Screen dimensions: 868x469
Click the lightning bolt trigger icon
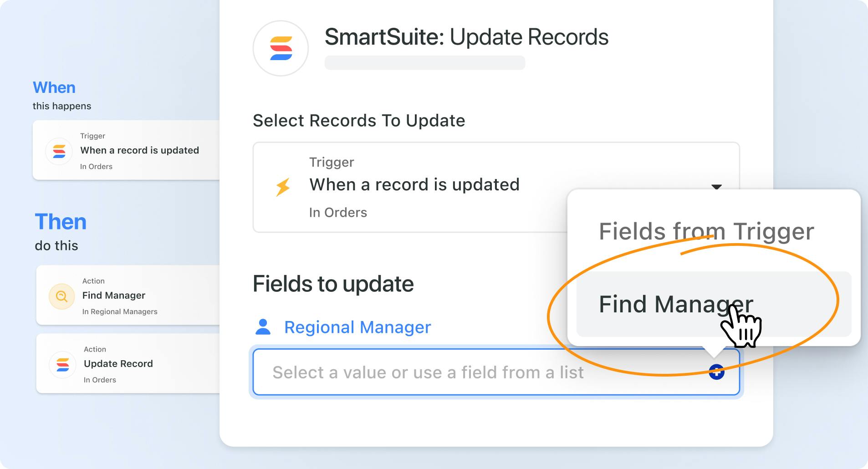283,187
